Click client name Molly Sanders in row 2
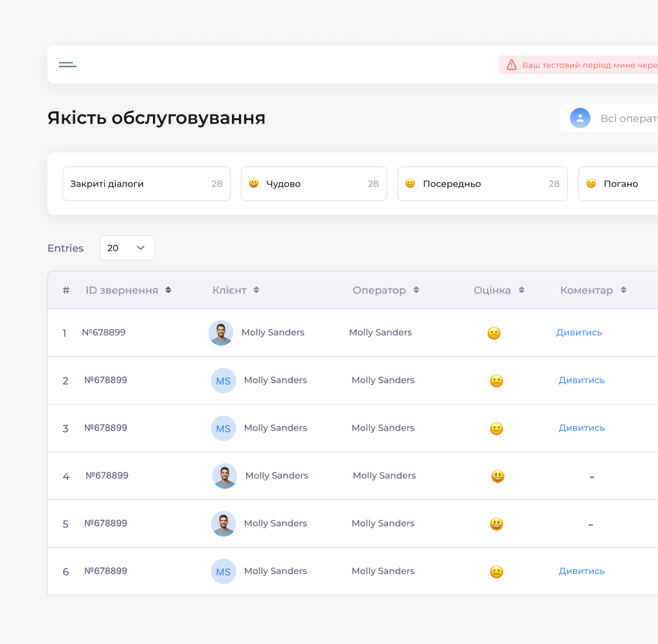658x644 pixels. click(276, 380)
